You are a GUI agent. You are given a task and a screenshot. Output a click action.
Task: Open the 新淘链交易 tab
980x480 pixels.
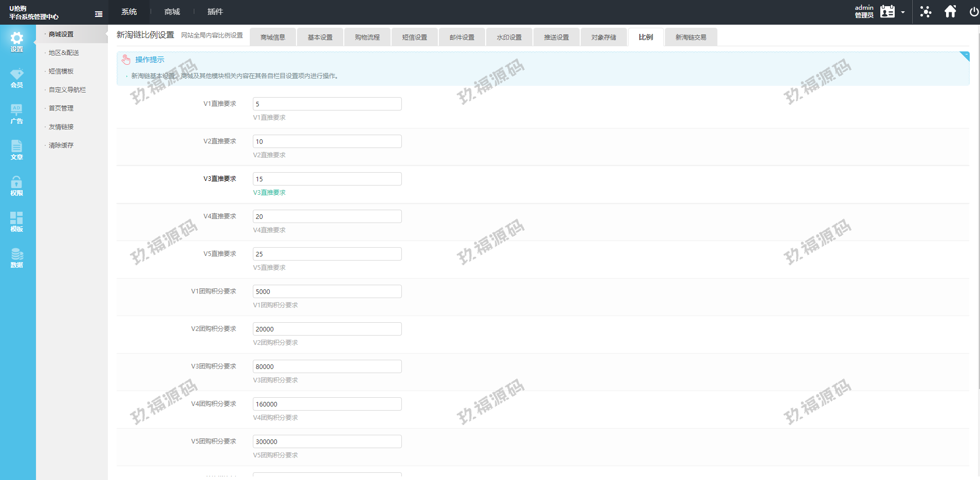(x=690, y=38)
